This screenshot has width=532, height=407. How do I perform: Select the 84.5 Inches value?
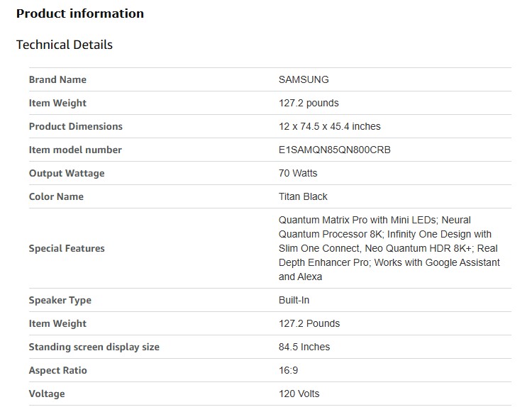coord(304,347)
